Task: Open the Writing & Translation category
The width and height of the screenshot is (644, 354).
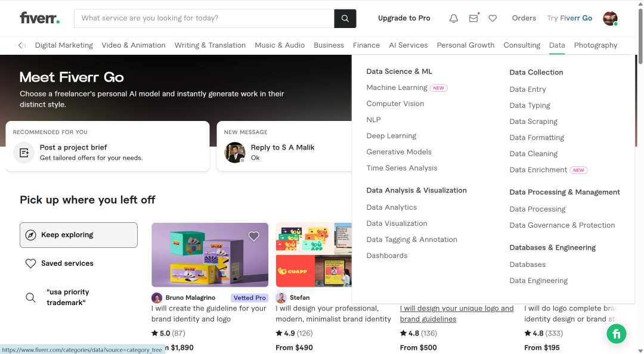Action: [210, 45]
